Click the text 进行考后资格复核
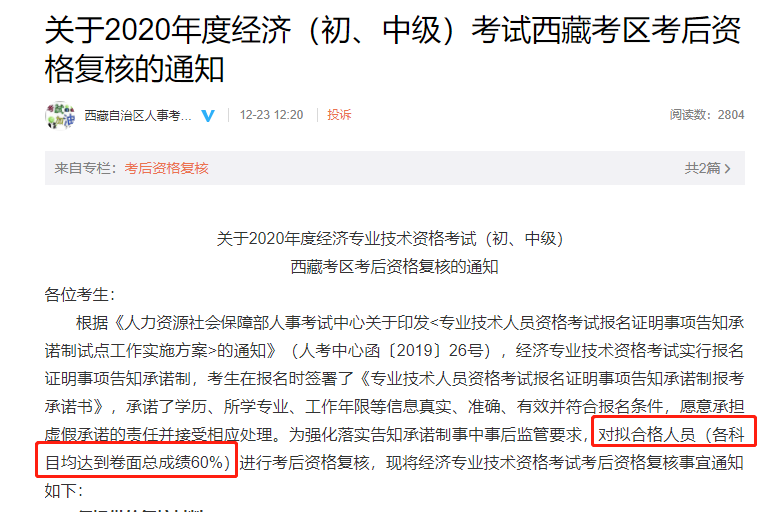The width and height of the screenshot is (778, 512). click(x=305, y=463)
